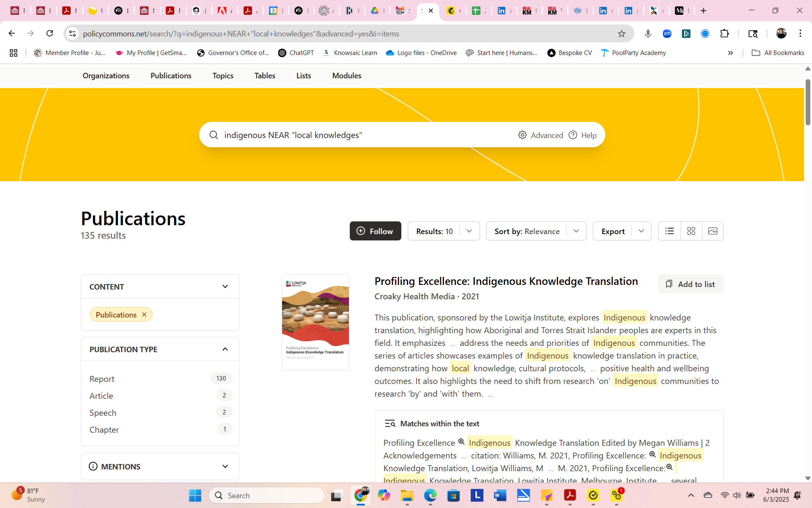Image resolution: width=812 pixels, height=508 pixels.
Task: Open File Explorer from taskbar
Action: (407, 495)
